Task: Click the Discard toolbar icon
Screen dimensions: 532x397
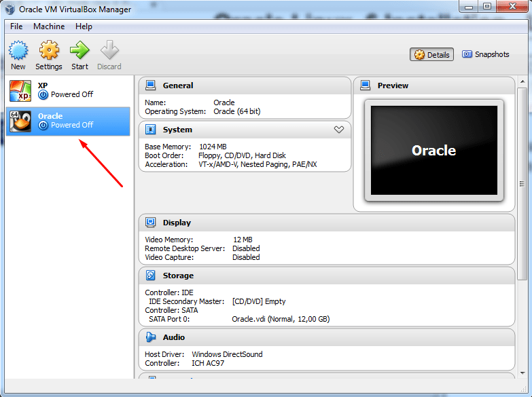Action: (x=109, y=50)
